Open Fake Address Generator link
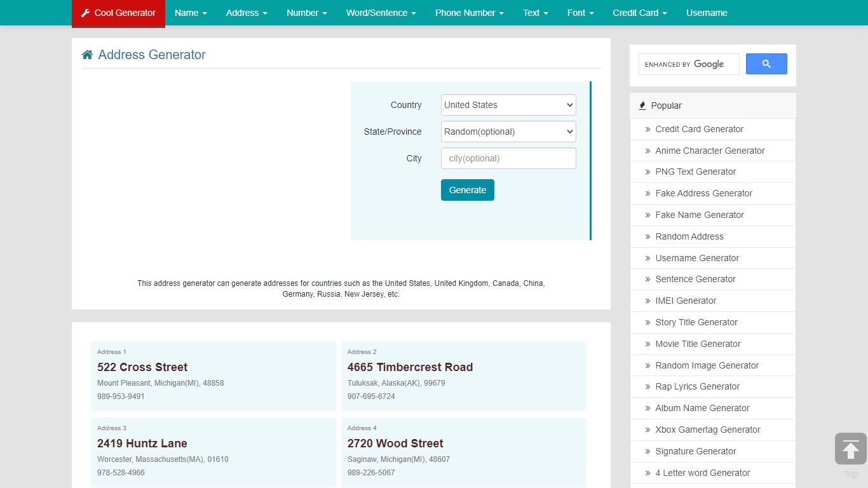The height and width of the screenshot is (488, 868). click(x=703, y=193)
